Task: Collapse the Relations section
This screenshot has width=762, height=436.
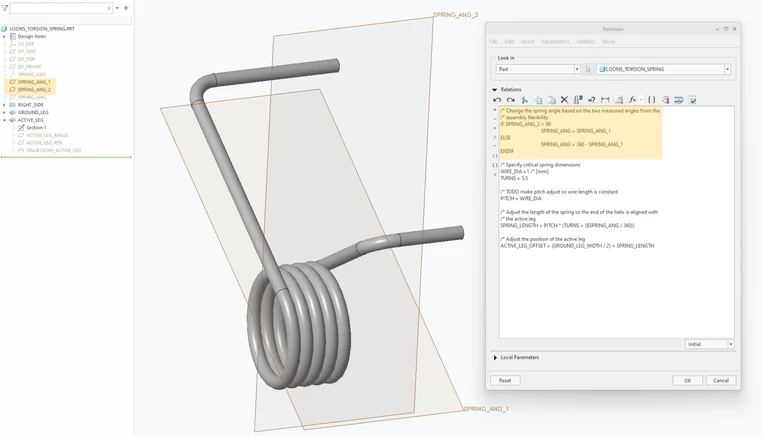Action: (494, 89)
